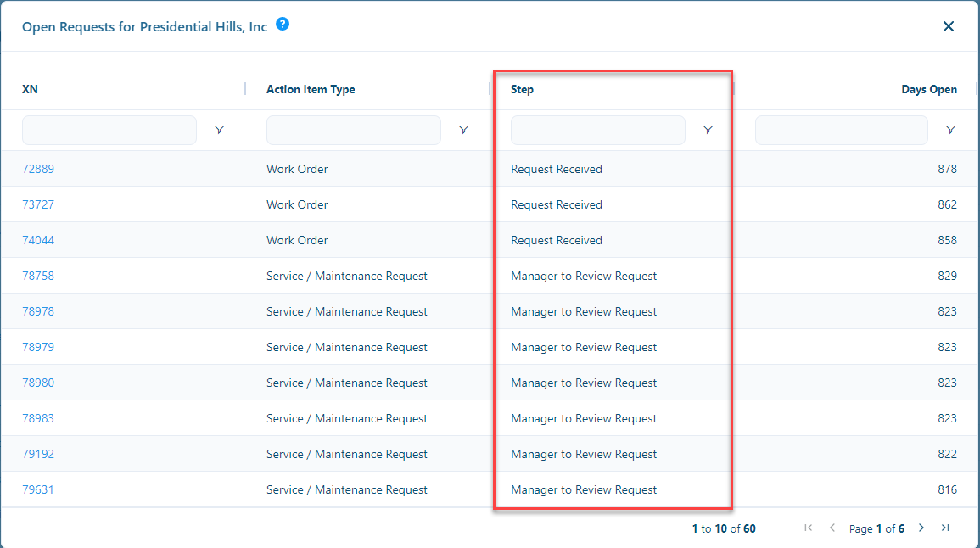980x548 pixels.
Task: Sort by the Days Open column header
Action: [929, 89]
